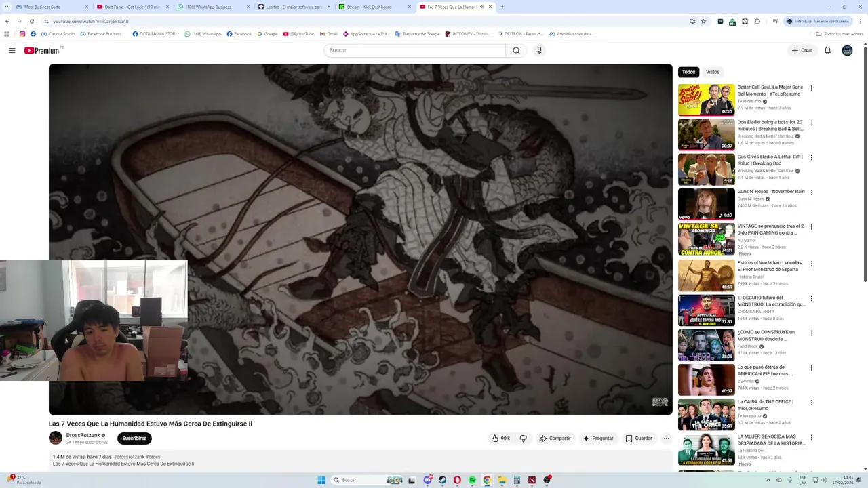Screen dimensions: 868x488
Task: Open File Explorer from the taskbar
Action: pos(502,480)
